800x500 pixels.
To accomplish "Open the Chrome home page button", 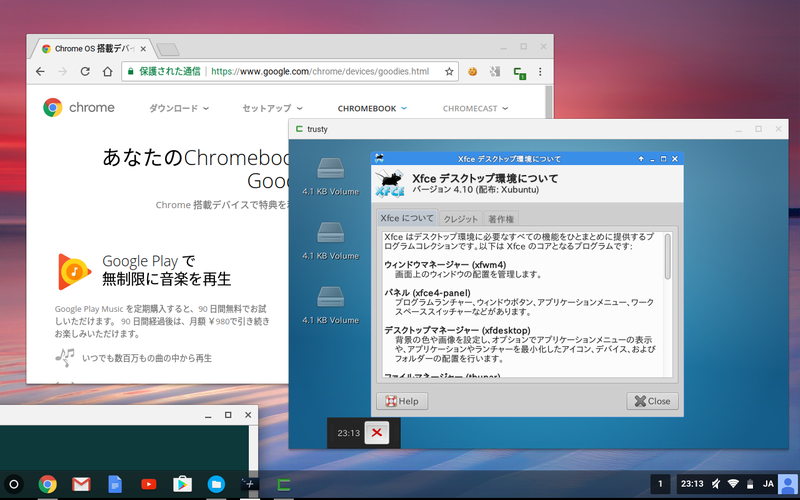I will 107,71.
